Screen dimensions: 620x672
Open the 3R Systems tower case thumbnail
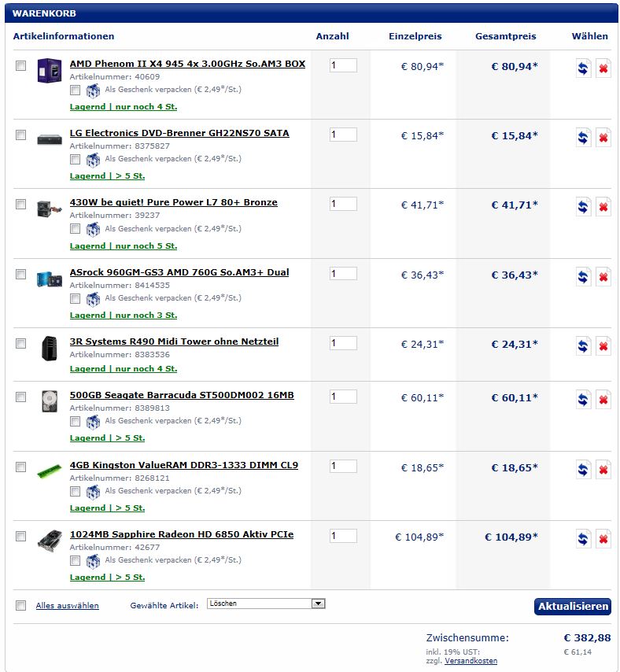coord(50,348)
